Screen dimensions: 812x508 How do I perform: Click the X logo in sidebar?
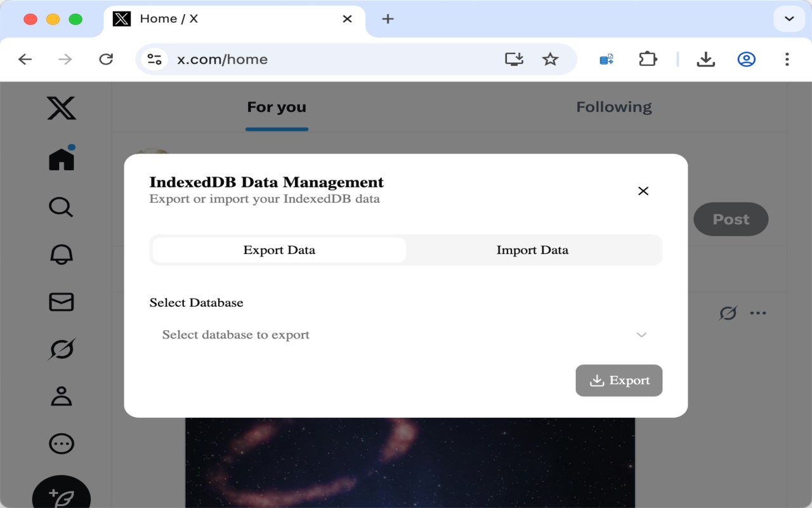(x=62, y=109)
